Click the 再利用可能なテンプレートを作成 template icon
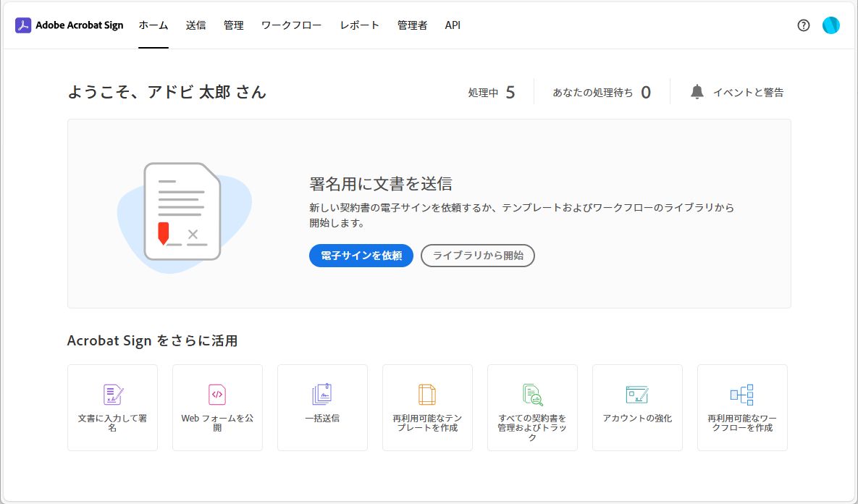 tap(427, 395)
